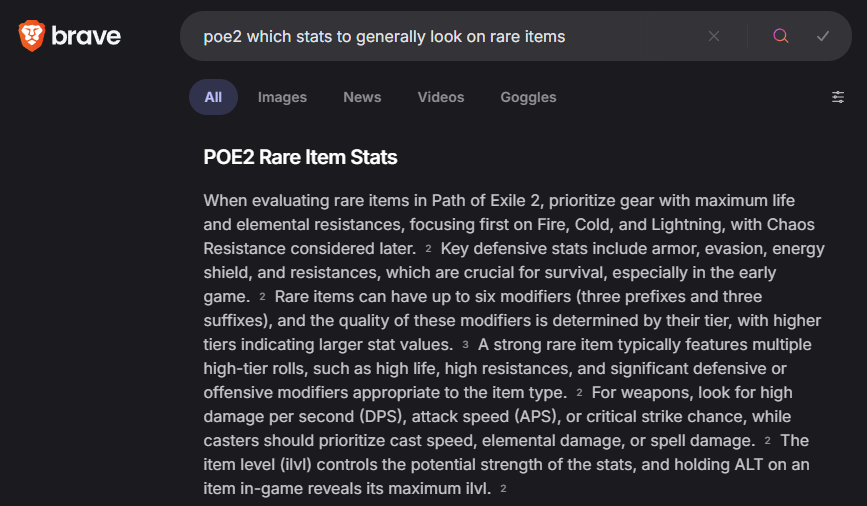Open citation 2 after 'item type.'
This screenshot has height=506, width=867.
click(x=579, y=393)
